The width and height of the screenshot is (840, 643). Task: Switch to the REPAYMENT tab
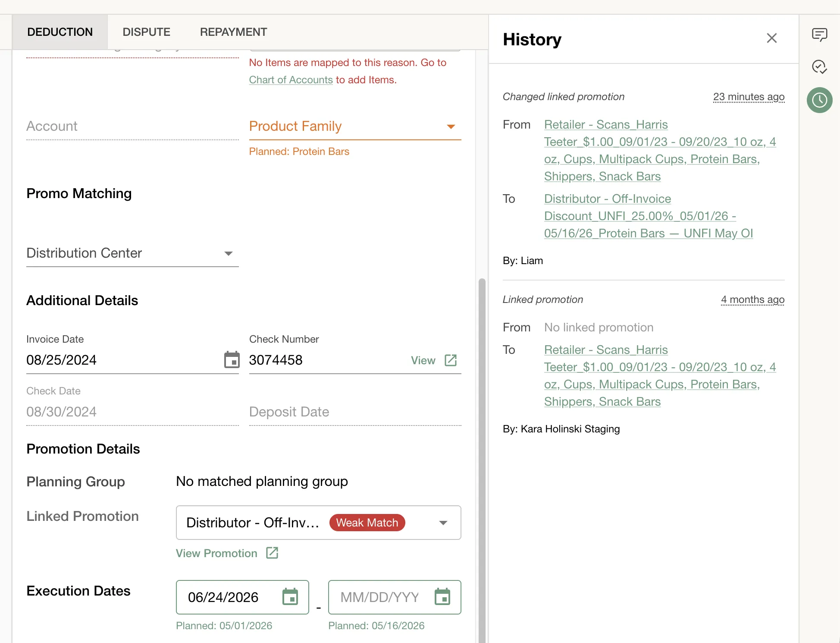[234, 32]
